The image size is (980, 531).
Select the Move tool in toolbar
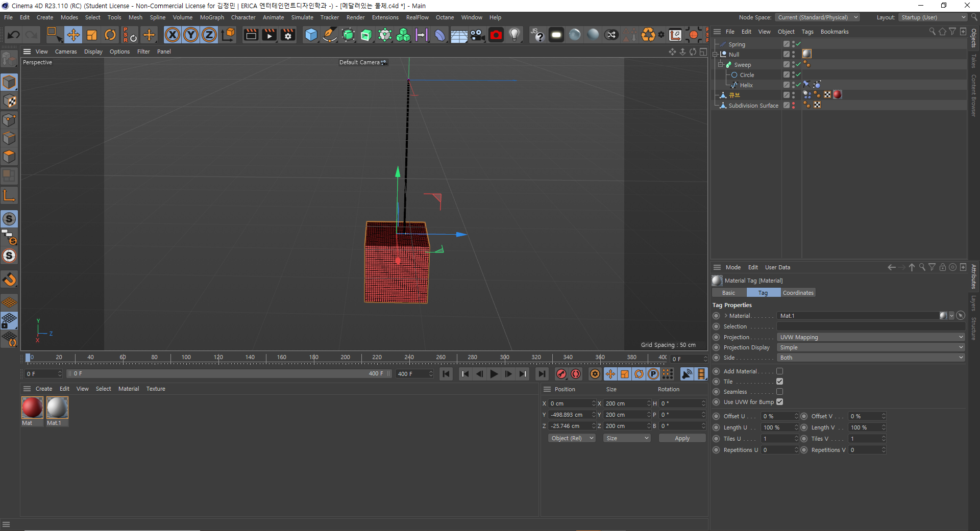(73, 35)
